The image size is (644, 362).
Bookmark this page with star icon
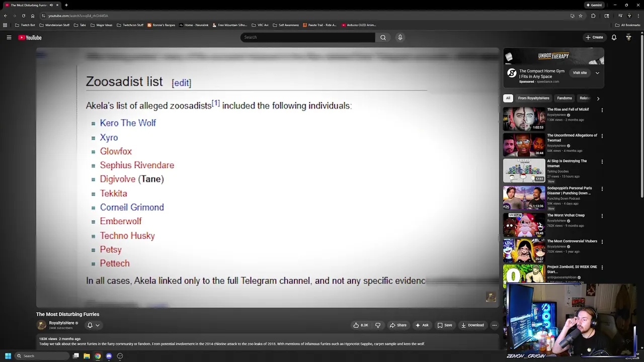(x=580, y=16)
